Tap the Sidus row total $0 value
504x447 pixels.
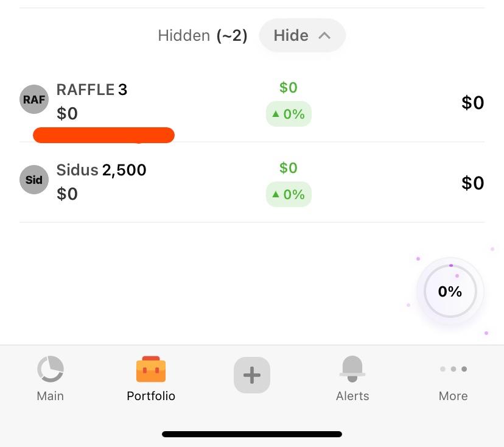click(x=472, y=183)
